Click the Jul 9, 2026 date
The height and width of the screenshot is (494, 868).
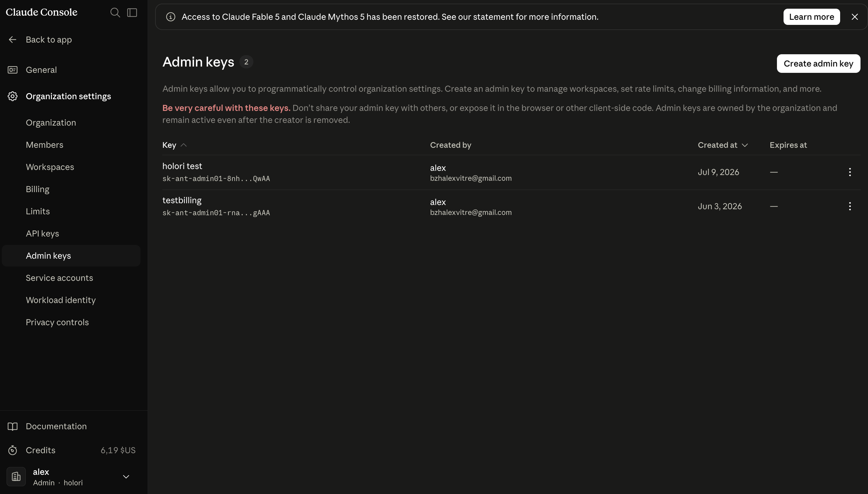(x=718, y=172)
